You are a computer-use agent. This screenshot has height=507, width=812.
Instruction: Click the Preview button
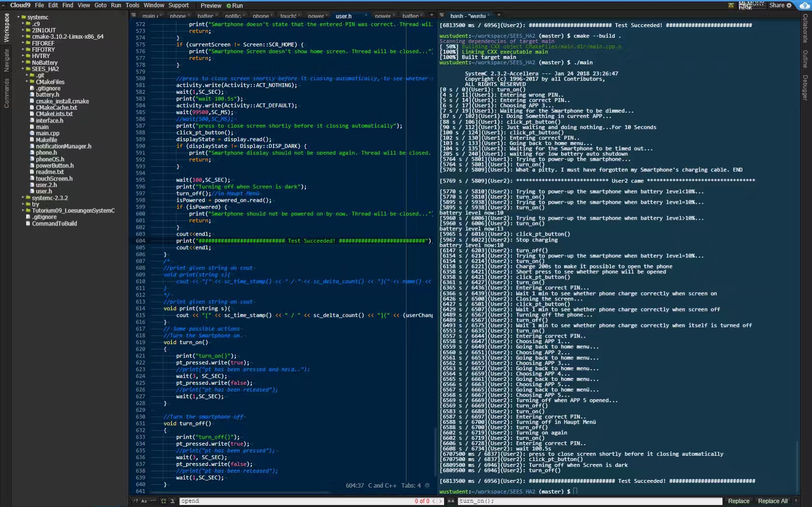point(211,6)
